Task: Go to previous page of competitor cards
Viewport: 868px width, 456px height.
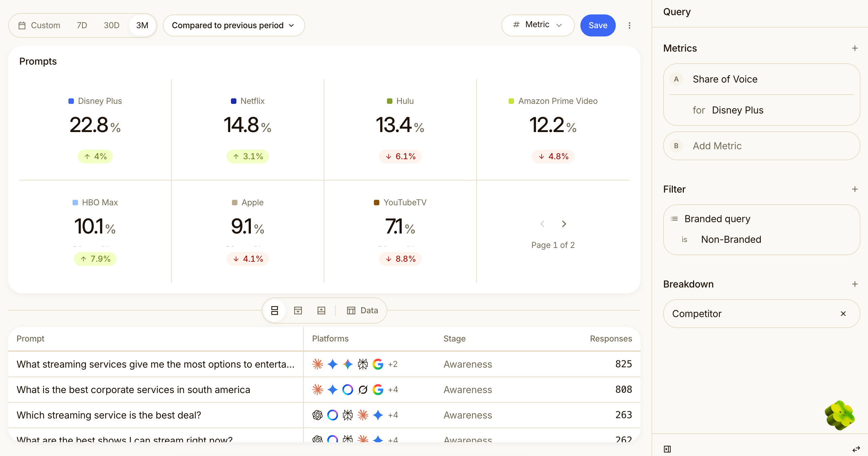Action: pos(542,224)
